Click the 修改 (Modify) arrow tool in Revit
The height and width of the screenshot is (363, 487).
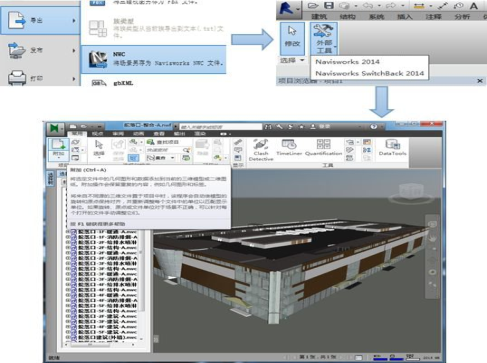tap(292, 38)
